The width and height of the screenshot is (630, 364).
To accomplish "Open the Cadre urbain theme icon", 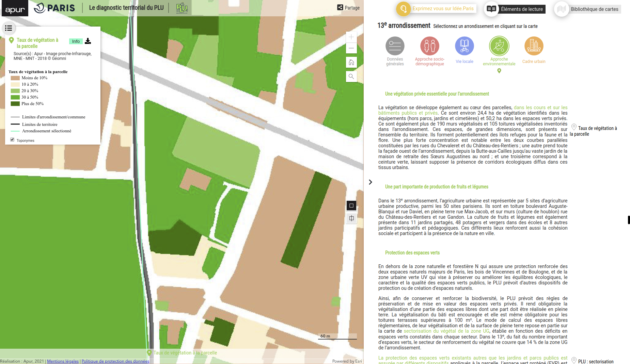I will 534,46.
